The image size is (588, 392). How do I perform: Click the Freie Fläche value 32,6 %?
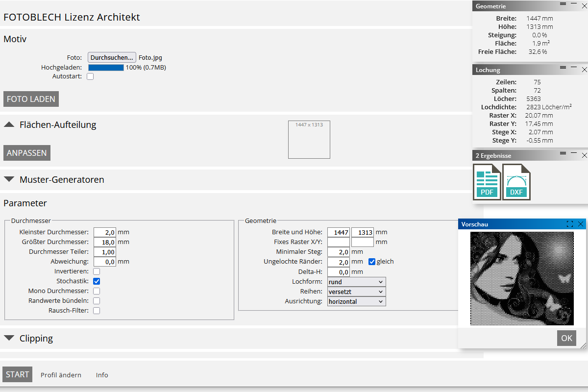(538, 51)
